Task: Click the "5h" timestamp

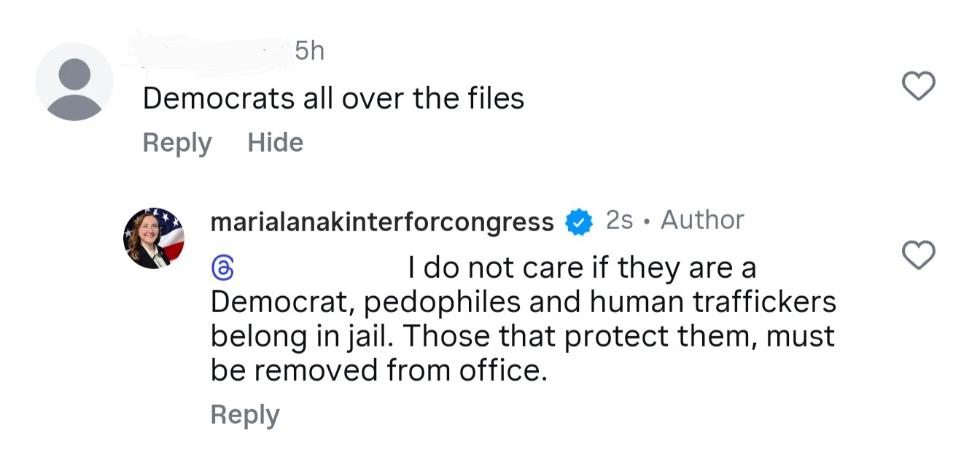Action: (x=309, y=51)
